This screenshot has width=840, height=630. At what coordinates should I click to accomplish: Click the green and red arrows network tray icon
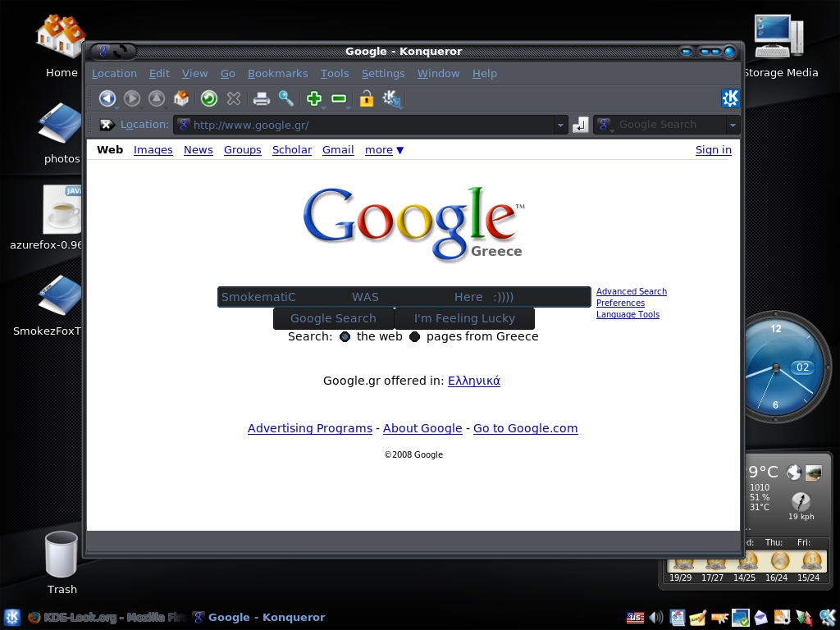point(804,618)
